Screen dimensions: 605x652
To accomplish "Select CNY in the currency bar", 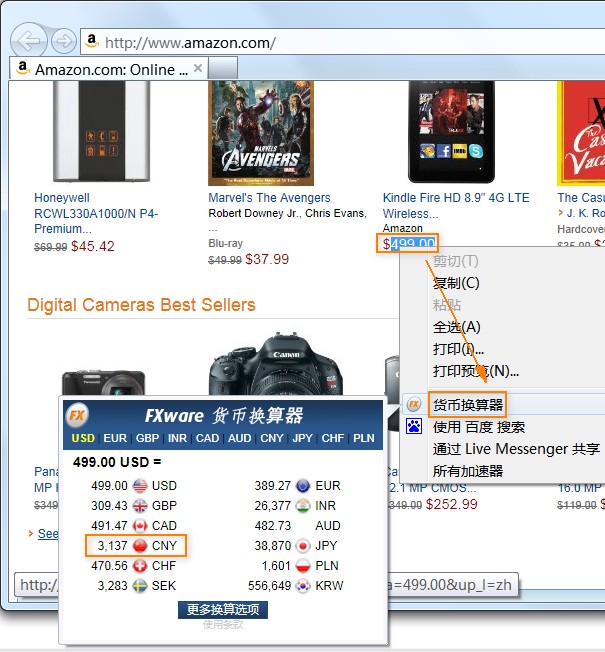I will click(x=272, y=438).
